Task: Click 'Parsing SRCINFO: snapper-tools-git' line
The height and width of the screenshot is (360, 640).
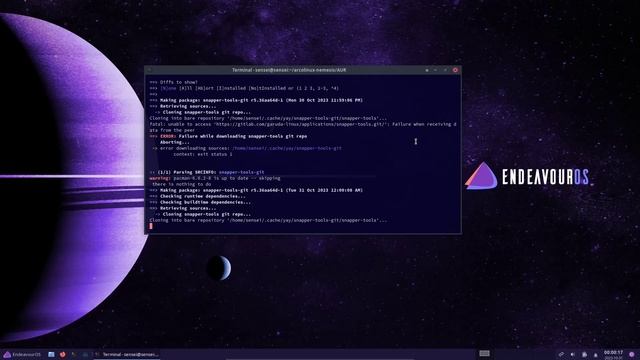Action: click(x=207, y=172)
